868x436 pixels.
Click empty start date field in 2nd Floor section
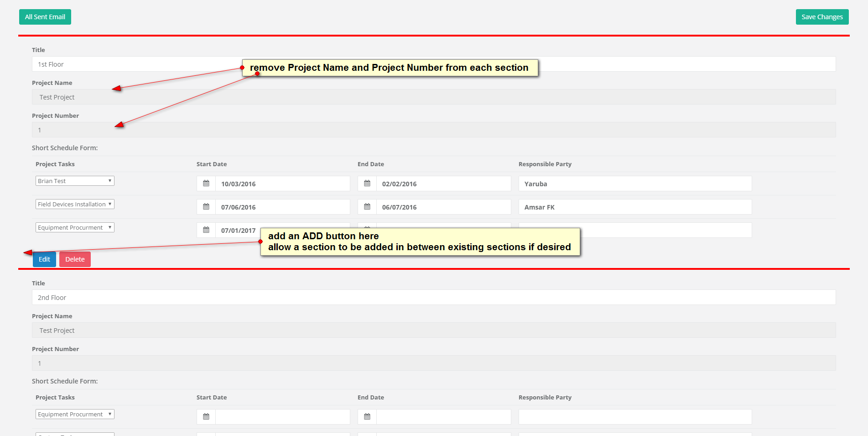283,417
